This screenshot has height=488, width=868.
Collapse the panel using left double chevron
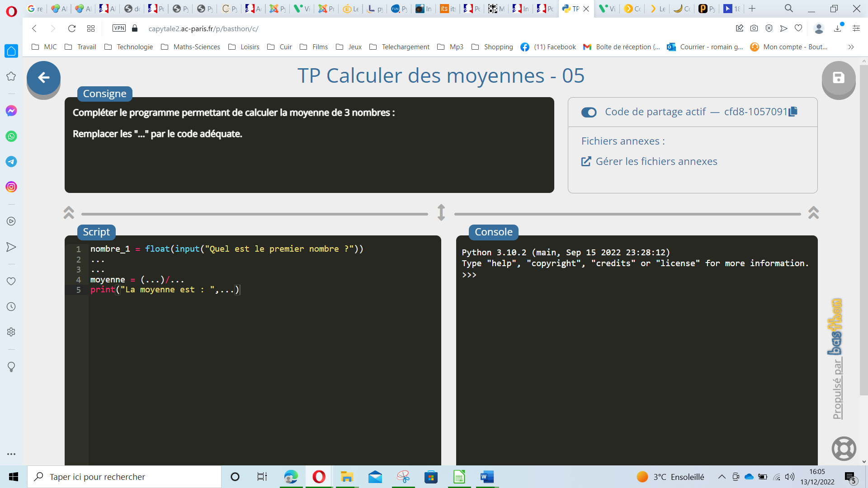(69, 212)
